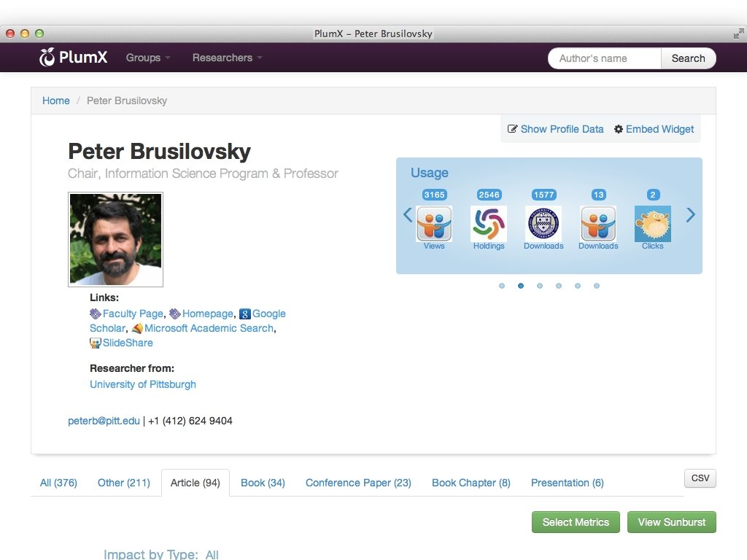Click the PlumX logo in navbar
This screenshot has width=747, height=560.
(74, 57)
